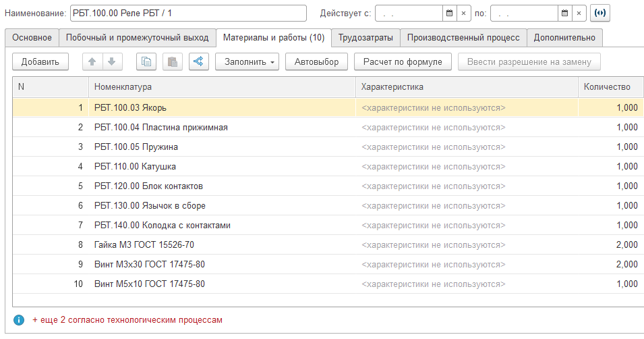The image size is (644, 339).
Task: Switch to the Трудозатраты tab
Action: pos(365,38)
